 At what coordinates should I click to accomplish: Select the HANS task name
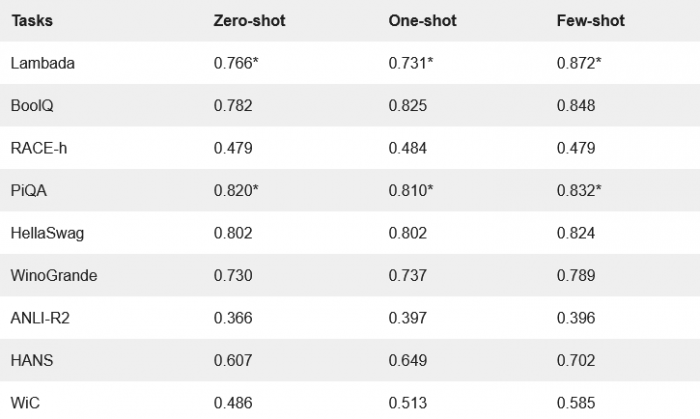(32, 360)
